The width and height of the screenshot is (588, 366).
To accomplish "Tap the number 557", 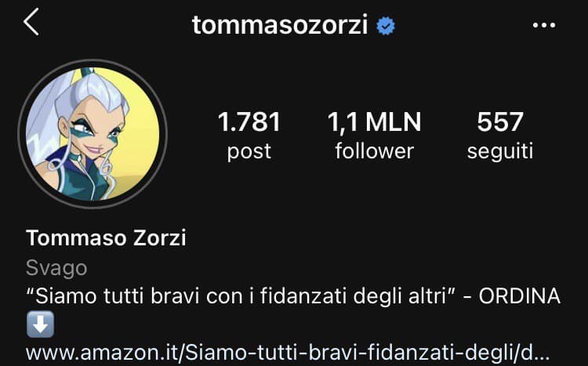I will [x=500, y=121].
